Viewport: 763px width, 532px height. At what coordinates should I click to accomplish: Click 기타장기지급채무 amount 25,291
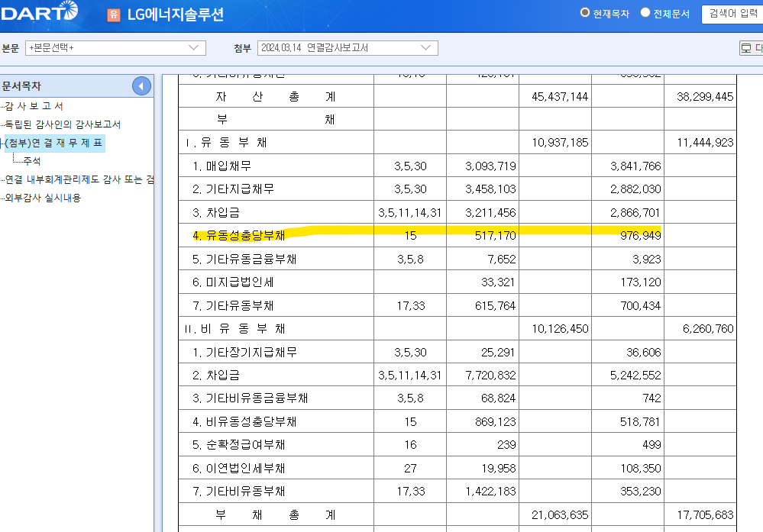coord(498,352)
